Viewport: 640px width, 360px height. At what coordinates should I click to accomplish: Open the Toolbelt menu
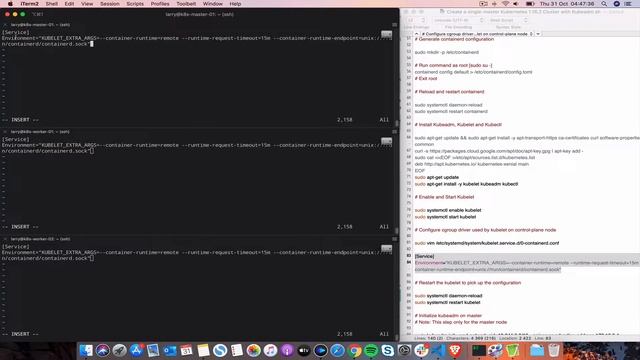[186, 4]
